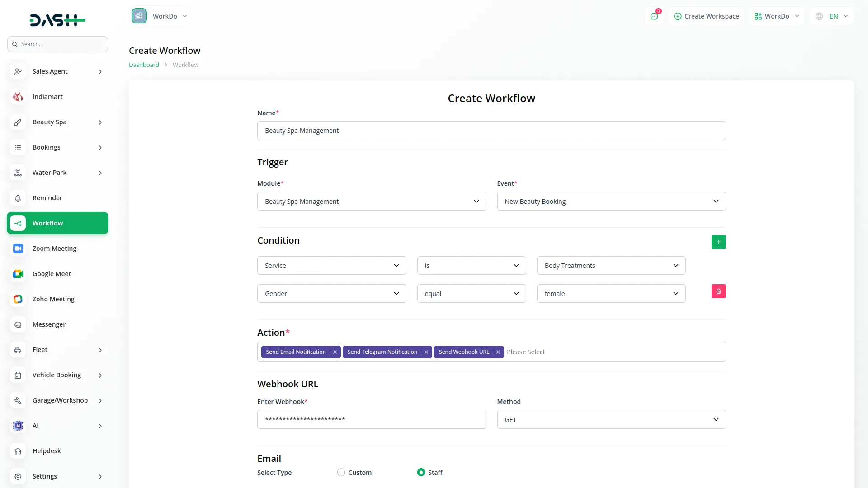Remove the Send Telegram Notification action tag
The width and height of the screenshot is (868, 488).
pos(426,352)
